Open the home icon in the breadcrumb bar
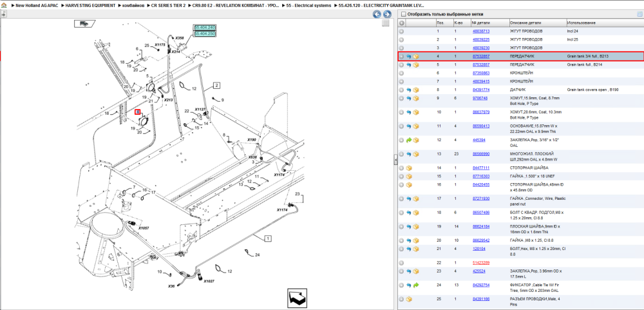 4,6
